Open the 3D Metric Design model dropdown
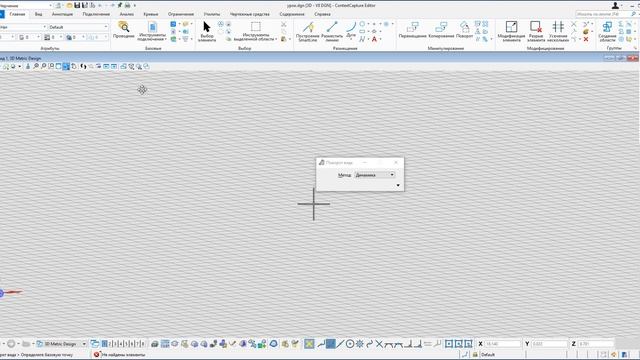Screen dimensions: 640x360 coord(62,344)
